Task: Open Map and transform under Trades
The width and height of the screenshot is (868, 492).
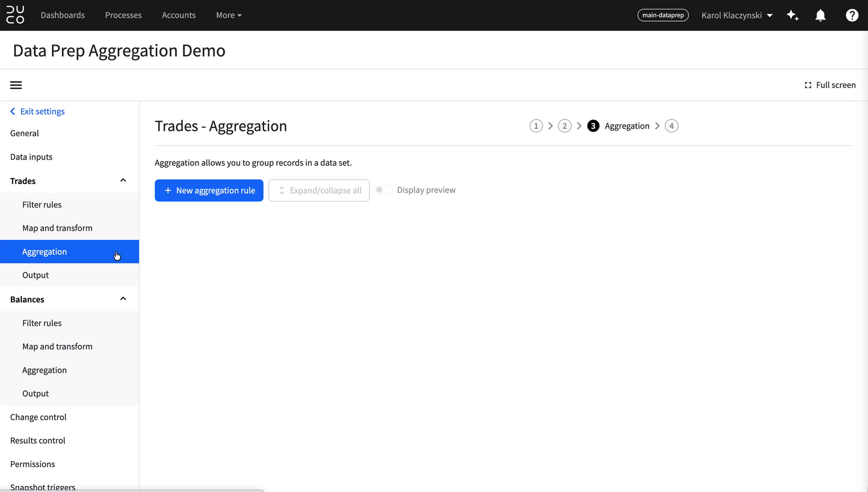Action: coord(69,228)
